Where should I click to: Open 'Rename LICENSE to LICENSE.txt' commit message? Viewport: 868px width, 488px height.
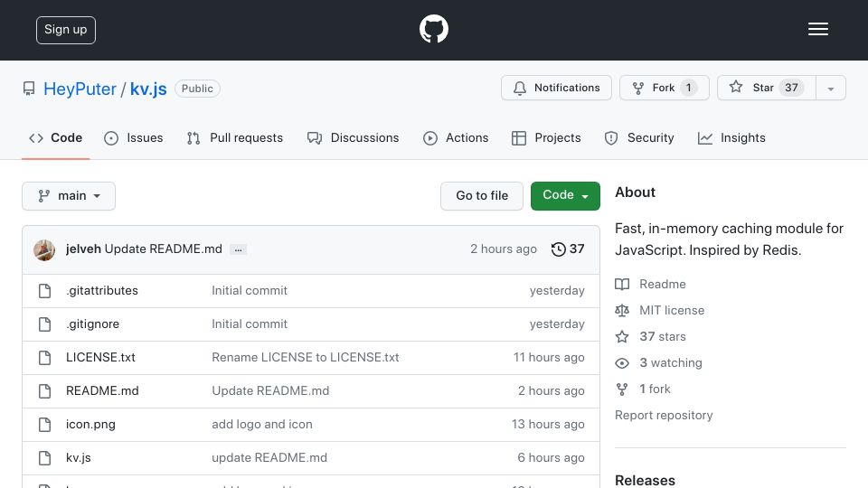(x=306, y=358)
